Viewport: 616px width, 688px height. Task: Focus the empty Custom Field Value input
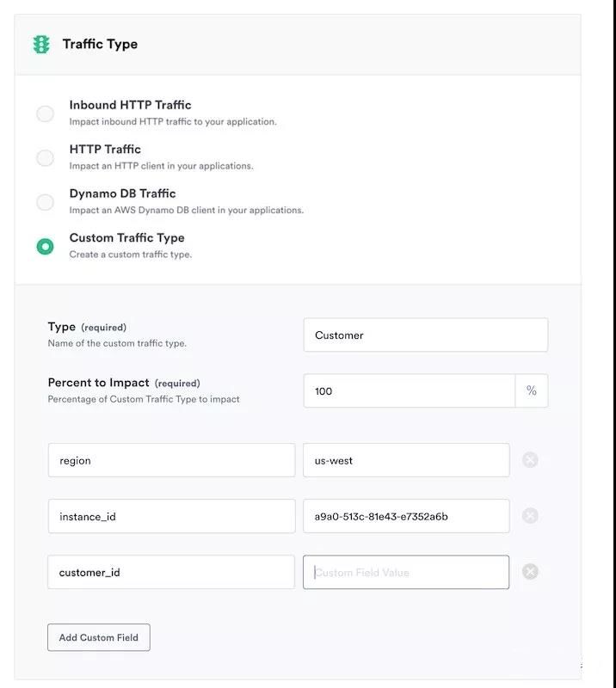tap(406, 572)
